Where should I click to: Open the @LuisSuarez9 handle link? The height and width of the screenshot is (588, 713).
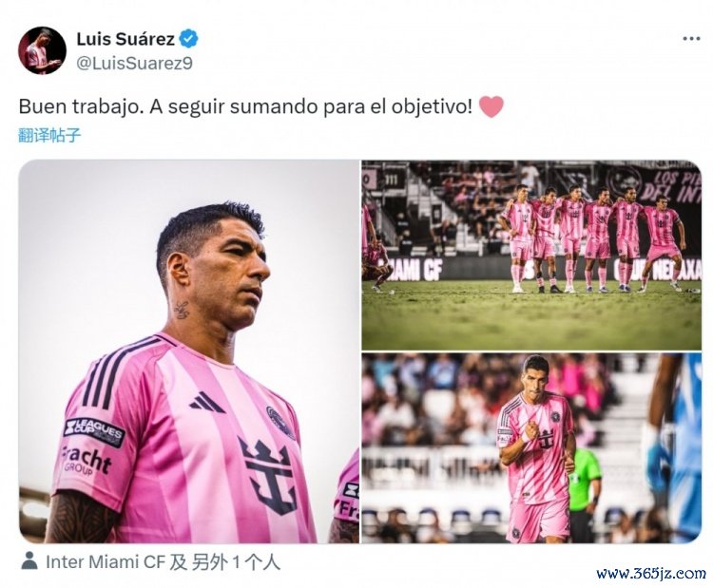pyautogui.click(x=134, y=63)
